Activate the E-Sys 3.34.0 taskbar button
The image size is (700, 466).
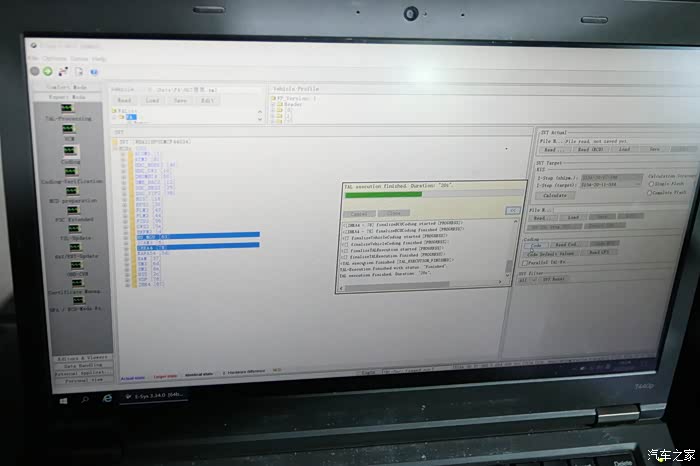point(154,395)
